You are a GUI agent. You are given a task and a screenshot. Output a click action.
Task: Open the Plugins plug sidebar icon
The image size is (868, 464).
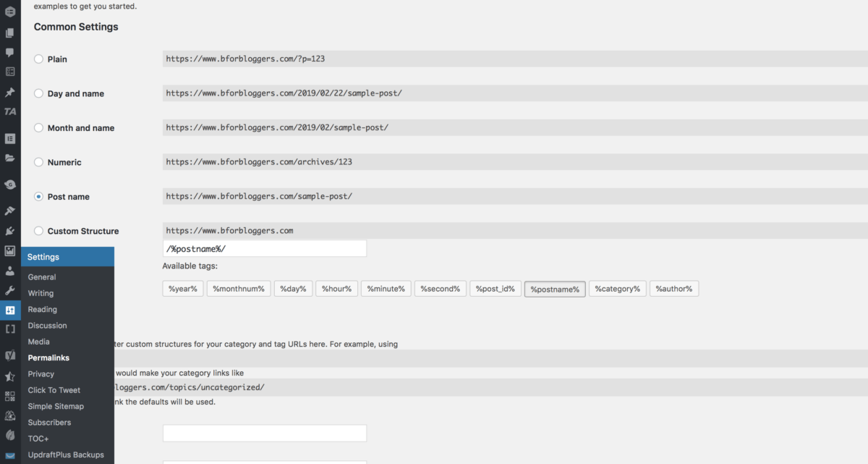coord(10,231)
